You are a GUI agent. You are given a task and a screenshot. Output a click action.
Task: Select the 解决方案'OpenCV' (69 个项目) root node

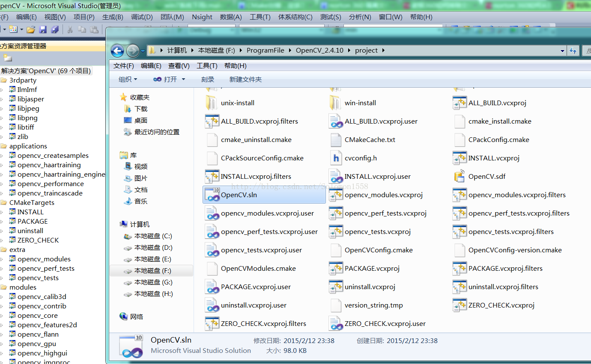pos(46,71)
